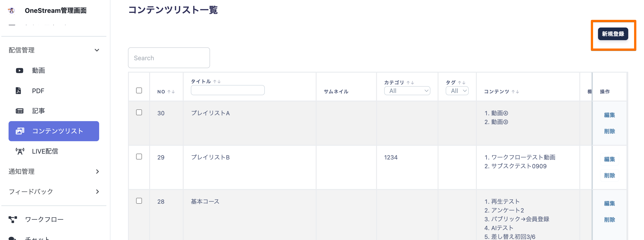Image resolution: width=644 pixels, height=240 pixels.
Task: Check the select-all header checkbox
Action: tap(139, 90)
